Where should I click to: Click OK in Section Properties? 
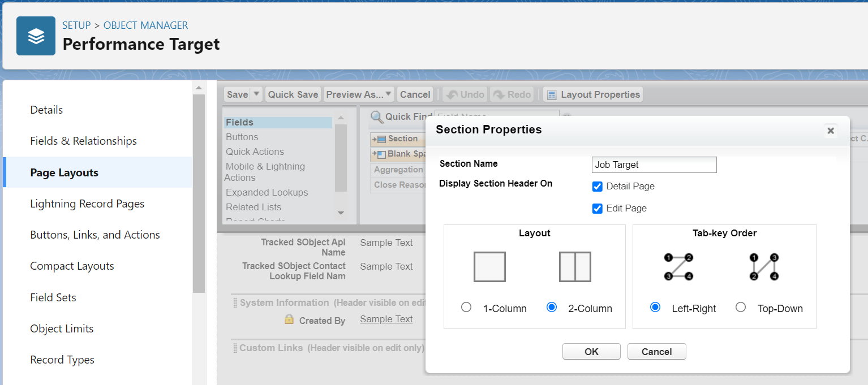coord(591,352)
